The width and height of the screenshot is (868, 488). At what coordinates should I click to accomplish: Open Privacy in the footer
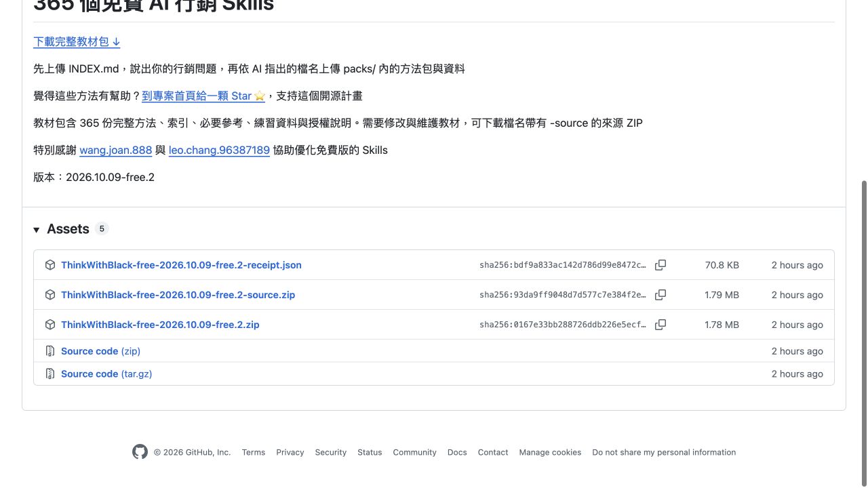290,452
